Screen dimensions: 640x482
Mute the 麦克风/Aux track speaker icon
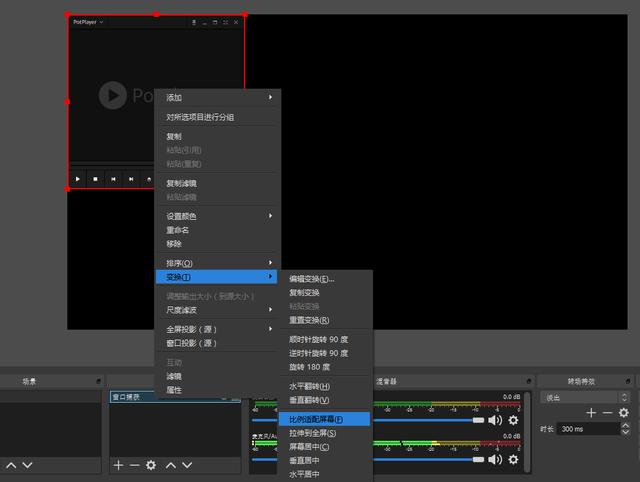(x=495, y=459)
